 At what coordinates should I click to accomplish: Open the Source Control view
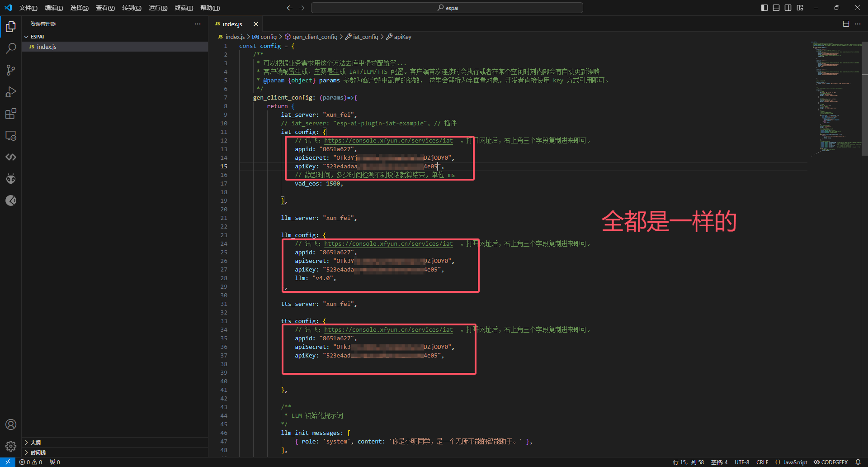pos(11,70)
